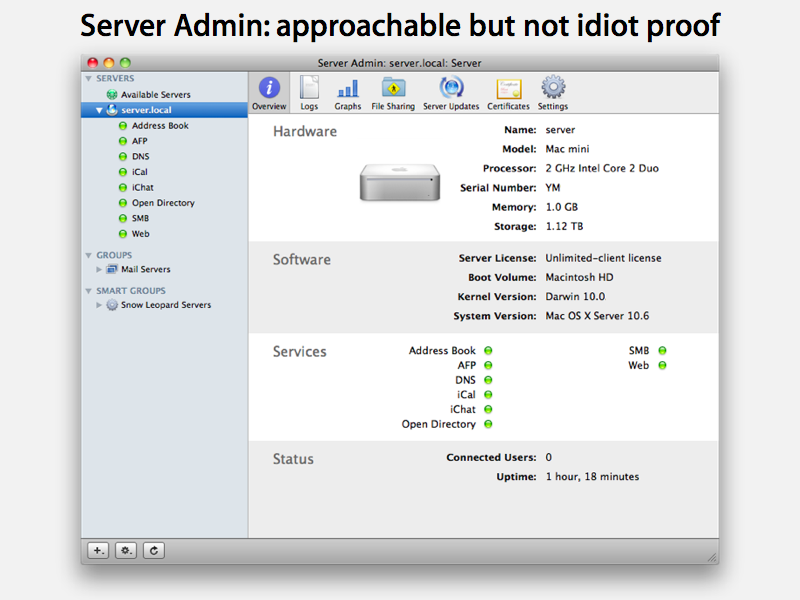
Task: Click '1 hour, 18 minutes' uptime value
Action: point(592,477)
